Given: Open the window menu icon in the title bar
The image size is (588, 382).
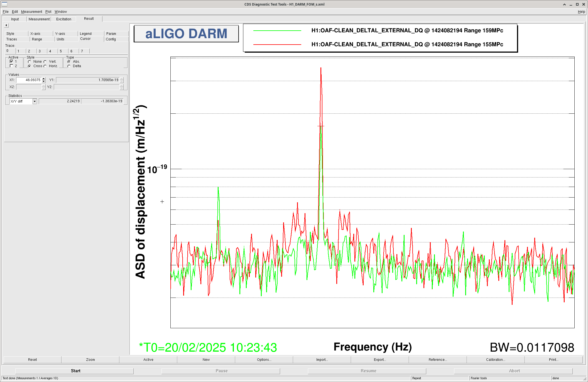Looking at the screenshot, I should click(4, 4).
